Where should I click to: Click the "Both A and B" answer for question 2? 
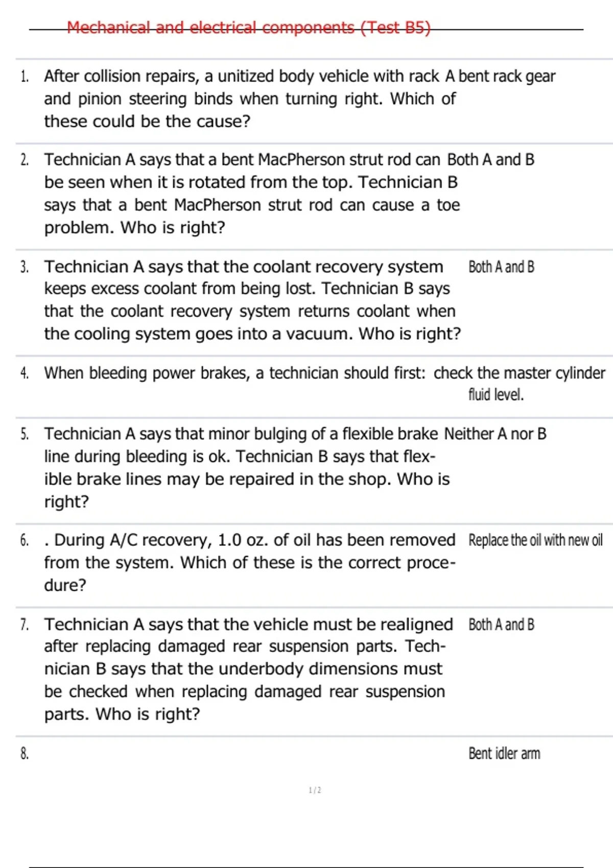point(490,160)
